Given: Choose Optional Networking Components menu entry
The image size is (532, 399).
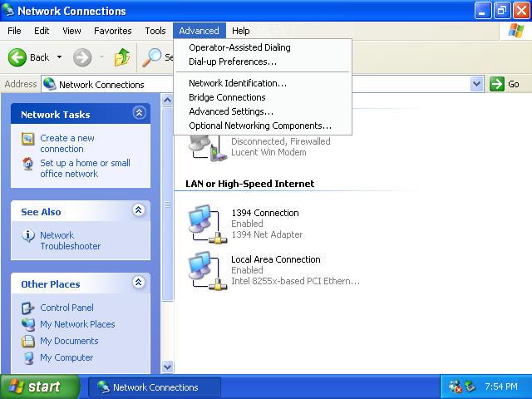Looking at the screenshot, I should click(263, 126).
